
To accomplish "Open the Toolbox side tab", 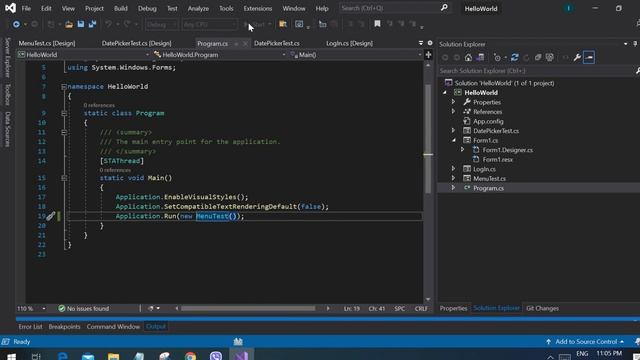I will [x=7, y=94].
